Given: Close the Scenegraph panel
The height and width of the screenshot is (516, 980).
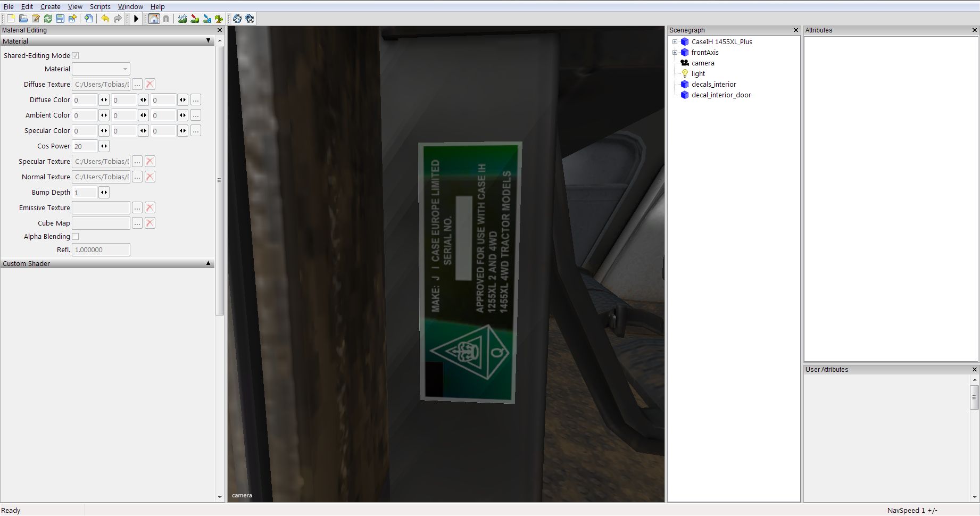Looking at the screenshot, I should click(x=796, y=30).
